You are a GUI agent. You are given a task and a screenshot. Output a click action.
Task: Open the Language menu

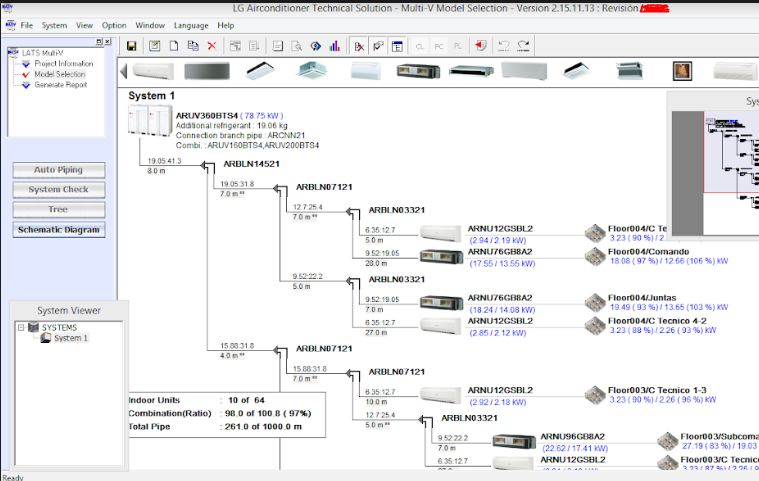coord(191,24)
